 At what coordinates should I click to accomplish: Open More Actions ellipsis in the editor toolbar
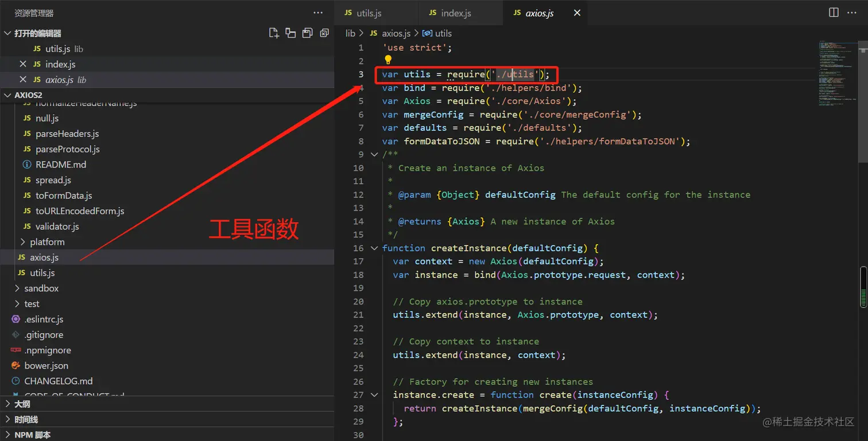tap(852, 12)
